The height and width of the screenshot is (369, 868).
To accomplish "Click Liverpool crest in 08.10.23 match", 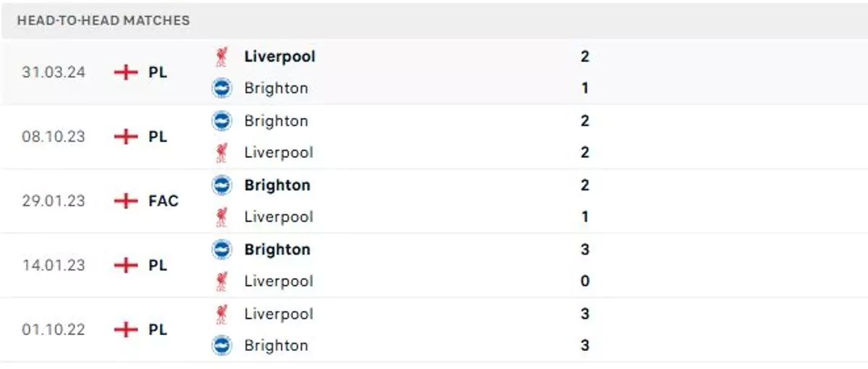I will pos(221,153).
